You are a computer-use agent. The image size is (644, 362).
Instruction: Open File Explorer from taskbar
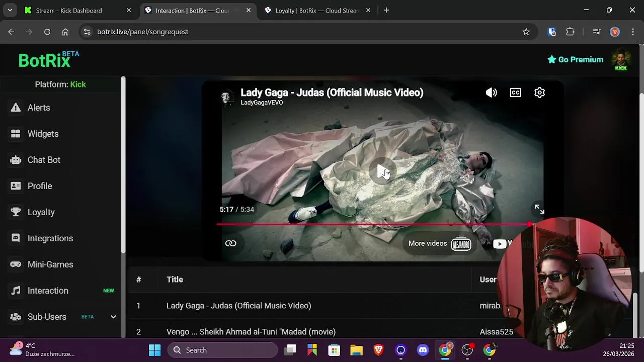point(357,350)
